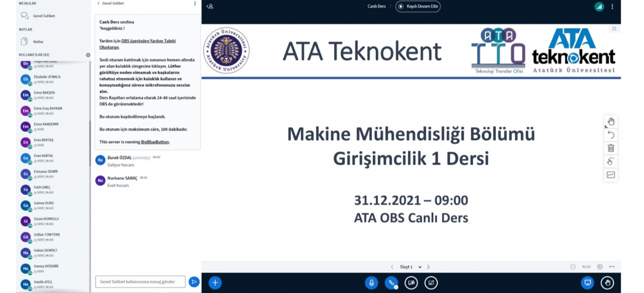Image resolution: width=644 pixels, height=293 pixels.
Task: Mute the microphone
Action: (371, 282)
